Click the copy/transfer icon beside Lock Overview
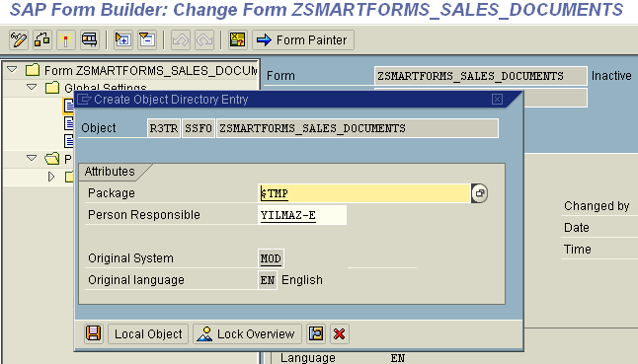This screenshot has height=364, width=638. point(316,334)
